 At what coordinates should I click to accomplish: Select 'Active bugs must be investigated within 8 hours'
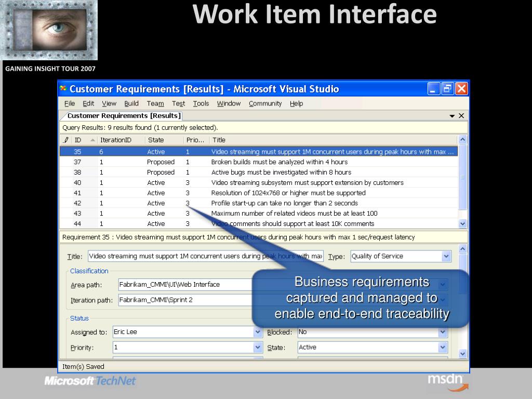259,172
